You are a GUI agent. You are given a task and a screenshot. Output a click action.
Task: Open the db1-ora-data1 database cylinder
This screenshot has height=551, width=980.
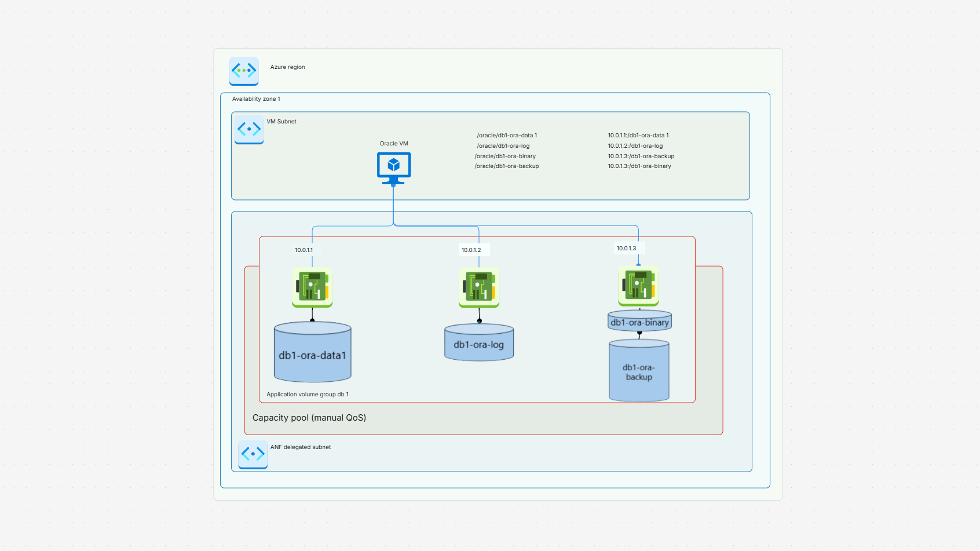click(312, 352)
